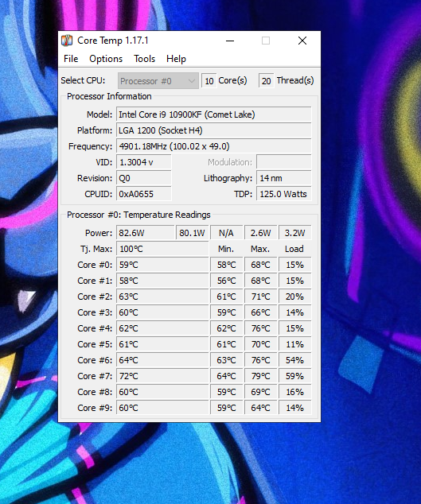The image size is (421, 504).
Task: Click Core #2 current temperature 63°C
Action: pyautogui.click(x=162, y=297)
